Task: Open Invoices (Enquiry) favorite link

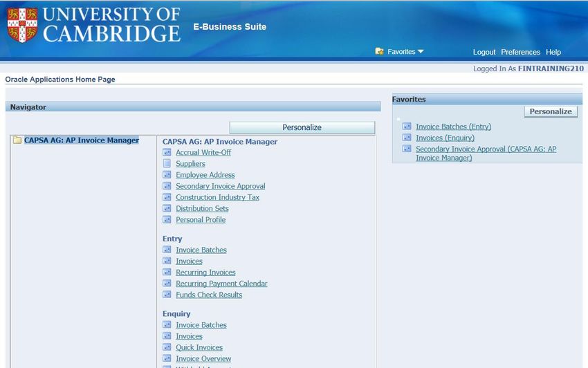Action: pos(445,138)
